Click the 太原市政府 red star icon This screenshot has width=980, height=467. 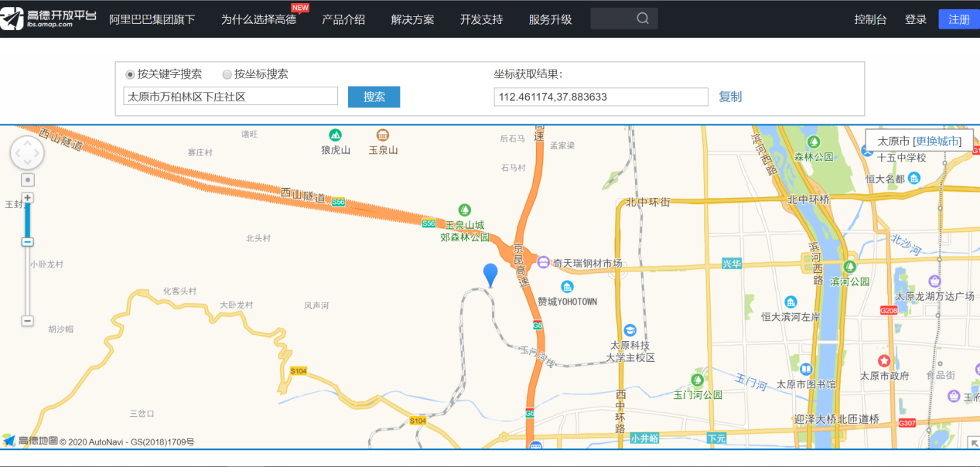884,361
